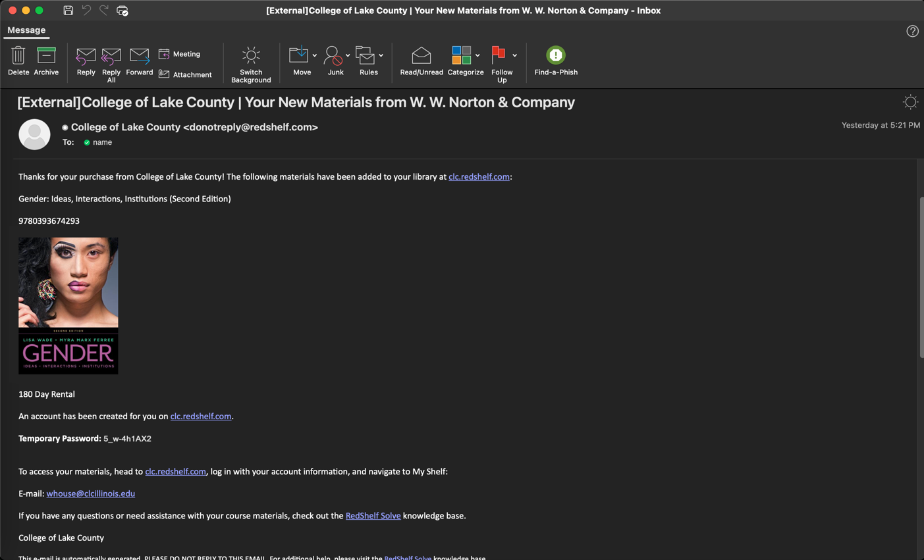Click print icon in title bar
Image resolution: width=924 pixels, height=560 pixels.
pyautogui.click(x=122, y=10)
